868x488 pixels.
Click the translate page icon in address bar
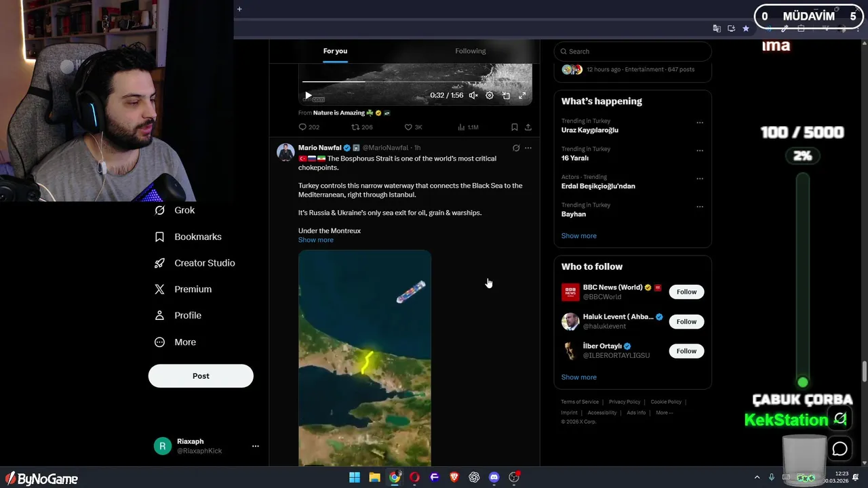tap(717, 28)
